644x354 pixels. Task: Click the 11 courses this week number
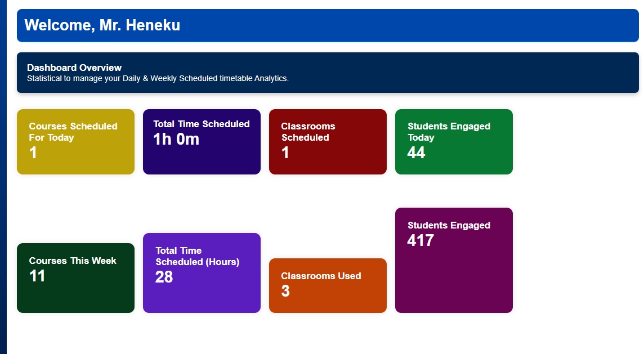37,276
